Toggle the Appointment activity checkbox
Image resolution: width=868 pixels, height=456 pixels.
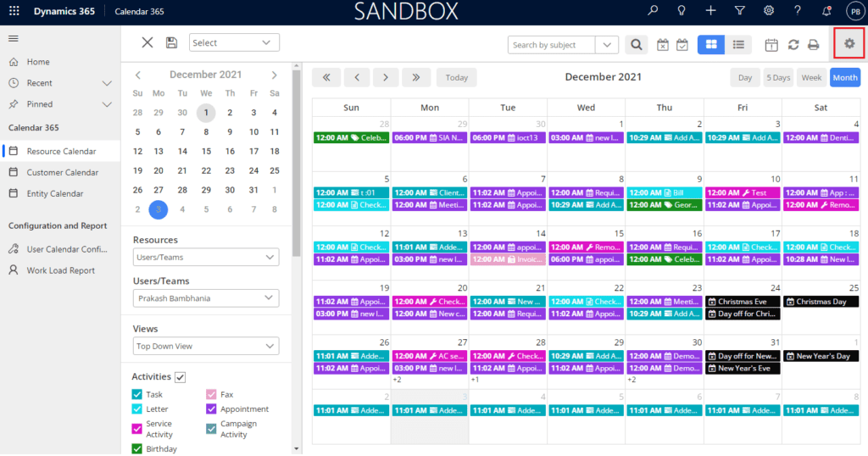click(211, 409)
